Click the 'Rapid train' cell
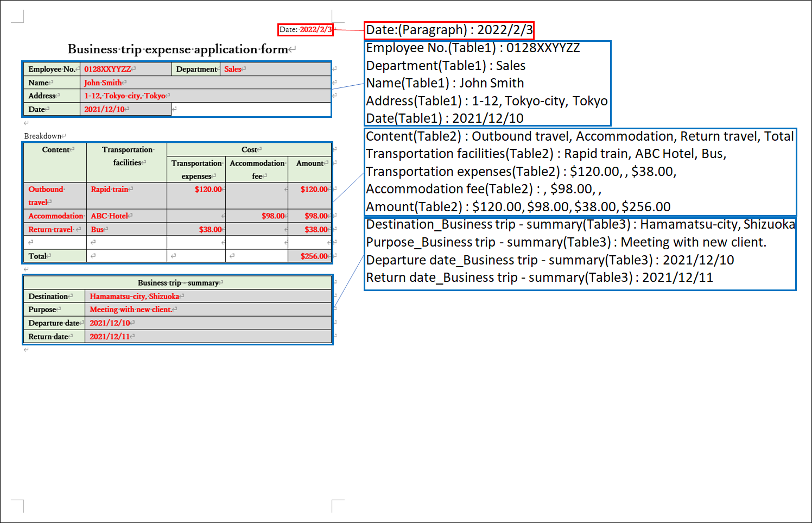This screenshot has height=523, width=812. tap(127, 196)
